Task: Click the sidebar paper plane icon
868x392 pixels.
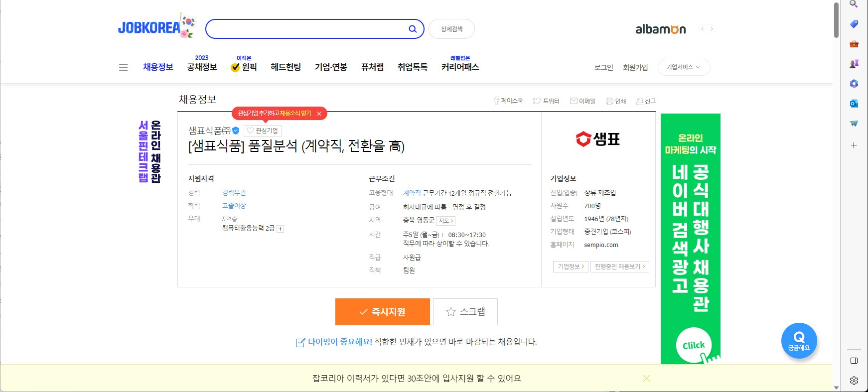Action: click(854, 124)
